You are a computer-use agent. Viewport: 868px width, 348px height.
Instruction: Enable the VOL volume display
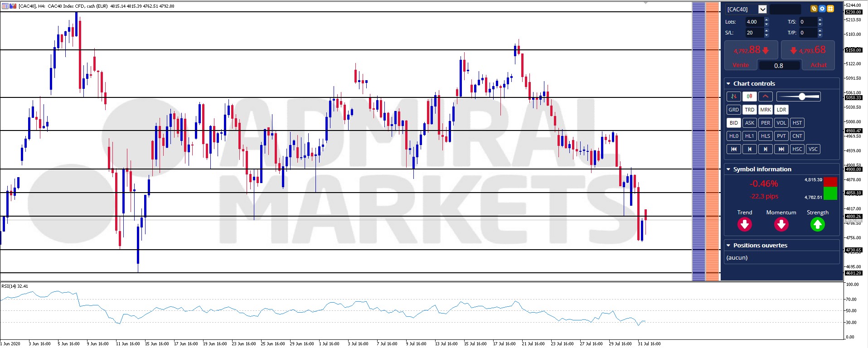[x=781, y=123]
